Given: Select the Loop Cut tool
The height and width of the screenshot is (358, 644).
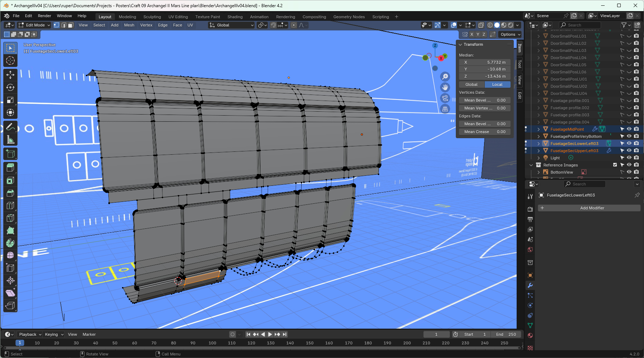Looking at the screenshot, I should click(10, 205).
